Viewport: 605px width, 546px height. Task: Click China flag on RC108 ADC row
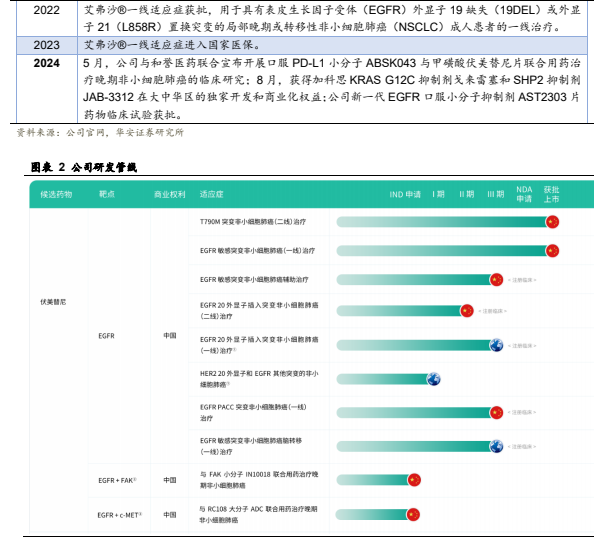tap(413, 514)
